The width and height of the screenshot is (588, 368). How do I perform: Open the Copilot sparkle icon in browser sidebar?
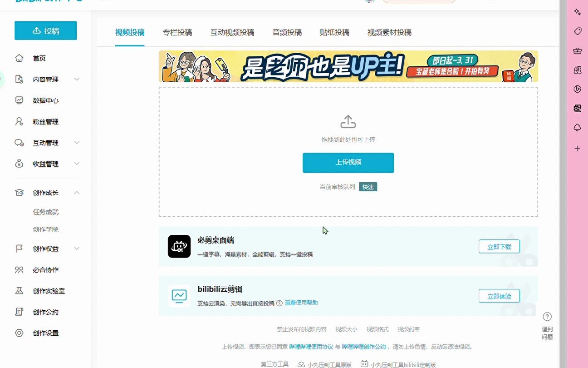(x=577, y=12)
